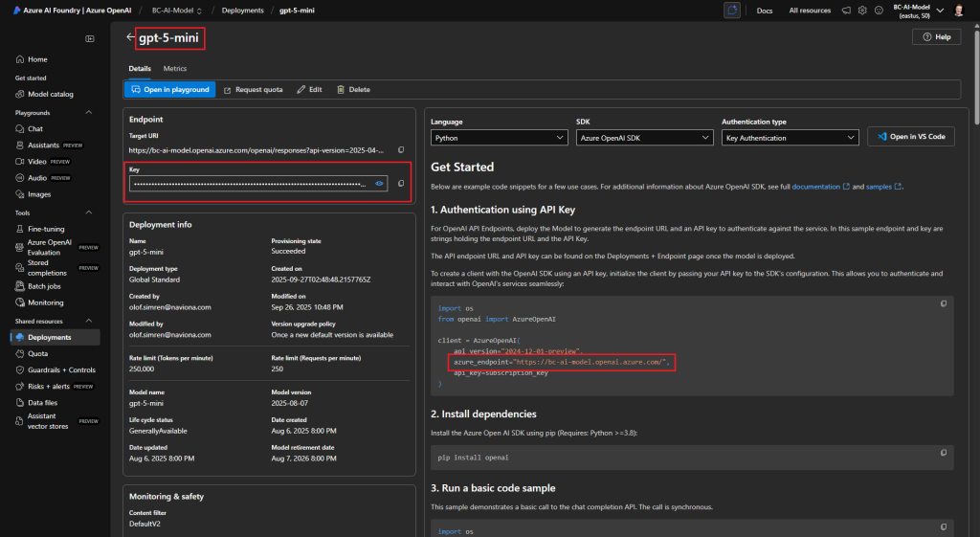Reveal the API key with eye icon

point(379,183)
